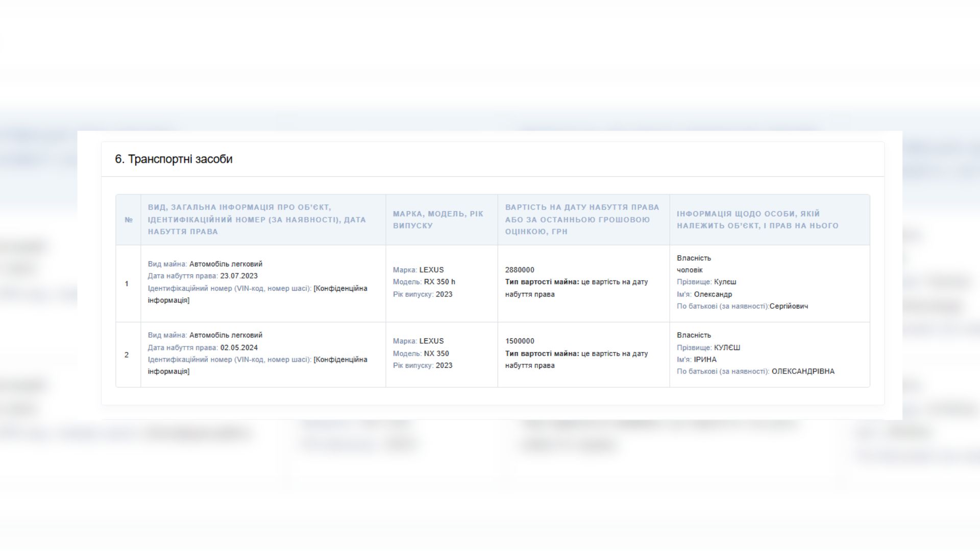
Task: Click the 'Інформація щодо особи' column header
Action: [757, 220]
